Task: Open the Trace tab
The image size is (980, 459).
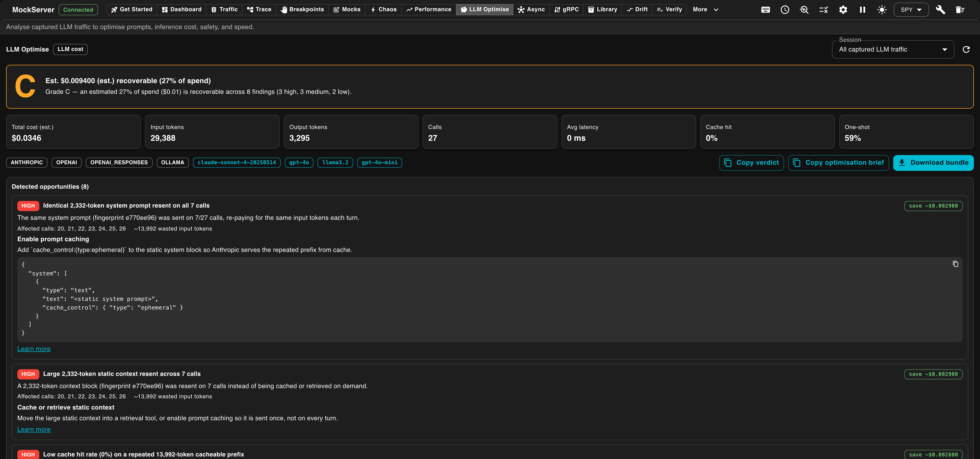Action: click(259, 9)
